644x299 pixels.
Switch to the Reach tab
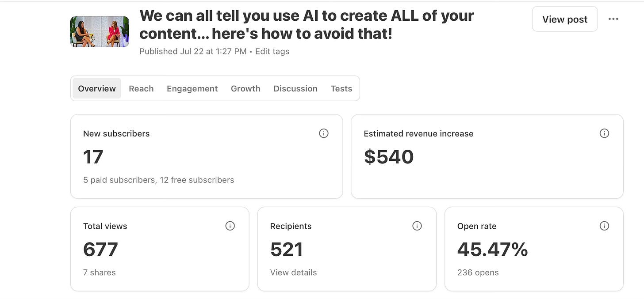click(141, 88)
